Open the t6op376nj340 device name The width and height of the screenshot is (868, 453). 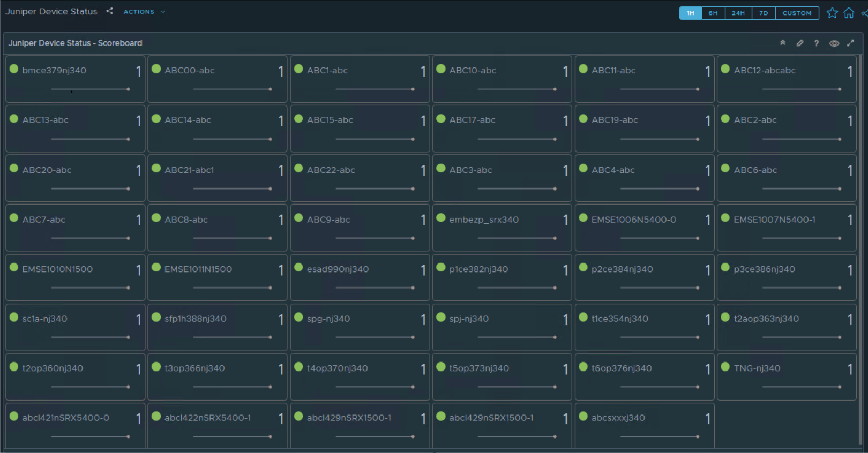click(622, 368)
